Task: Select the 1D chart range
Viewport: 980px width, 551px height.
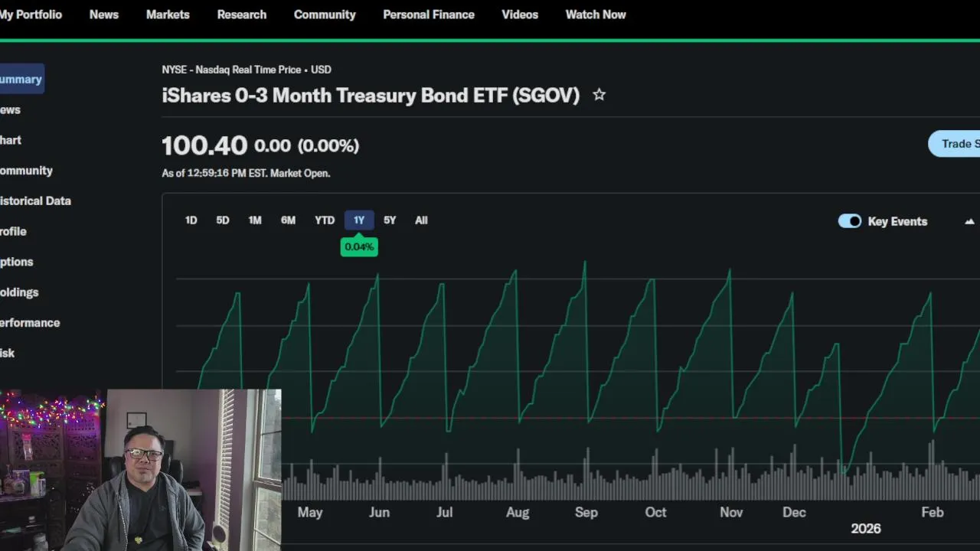Action: point(191,220)
